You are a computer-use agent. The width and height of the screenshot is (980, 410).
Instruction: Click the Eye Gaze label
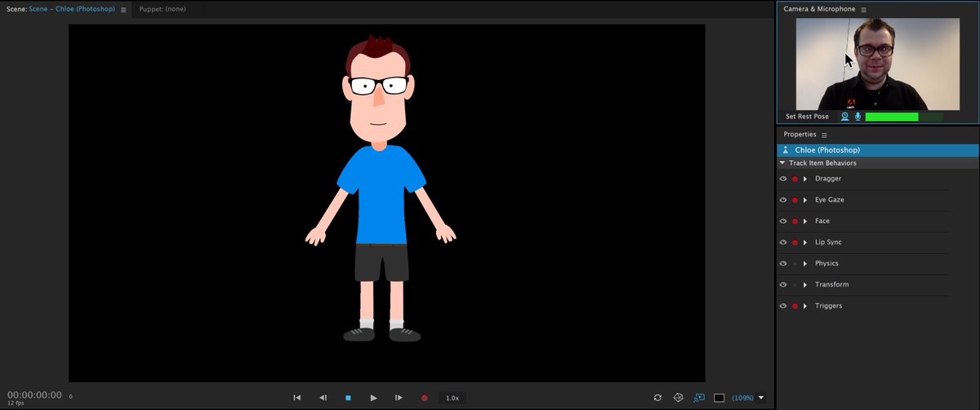pos(830,200)
